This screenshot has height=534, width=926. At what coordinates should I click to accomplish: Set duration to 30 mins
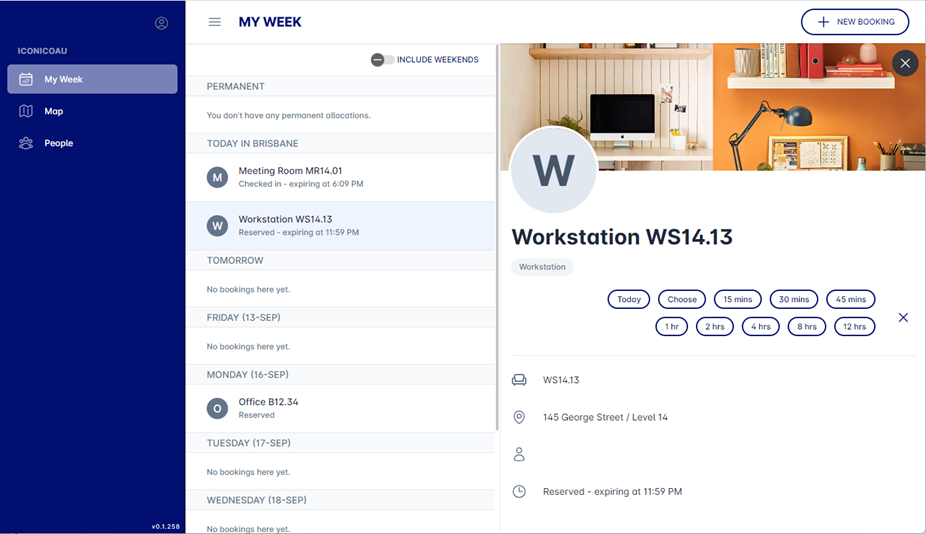pos(794,299)
